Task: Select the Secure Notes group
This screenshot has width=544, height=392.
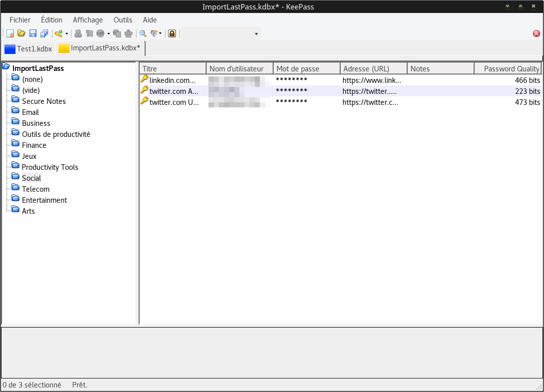Action: click(x=43, y=101)
